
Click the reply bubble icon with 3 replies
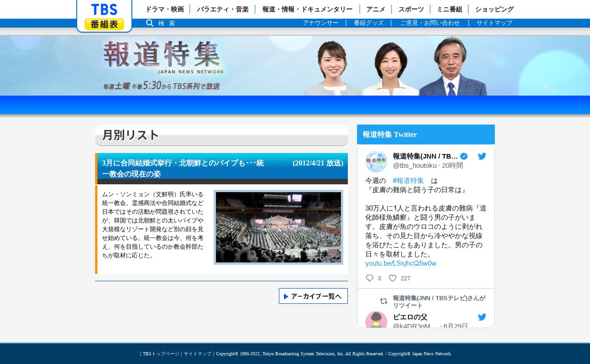pyautogui.click(x=369, y=278)
